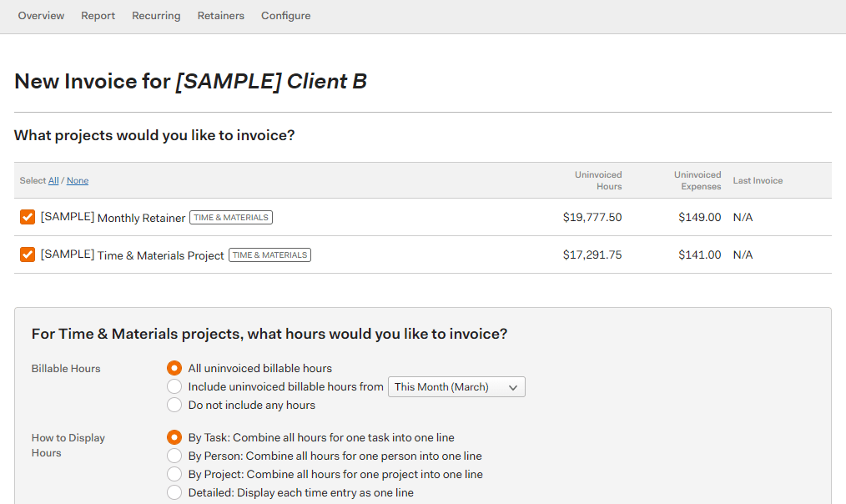Switch to the Report tab
Image resolution: width=846 pixels, height=504 pixels.
click(x=98, y=16)
